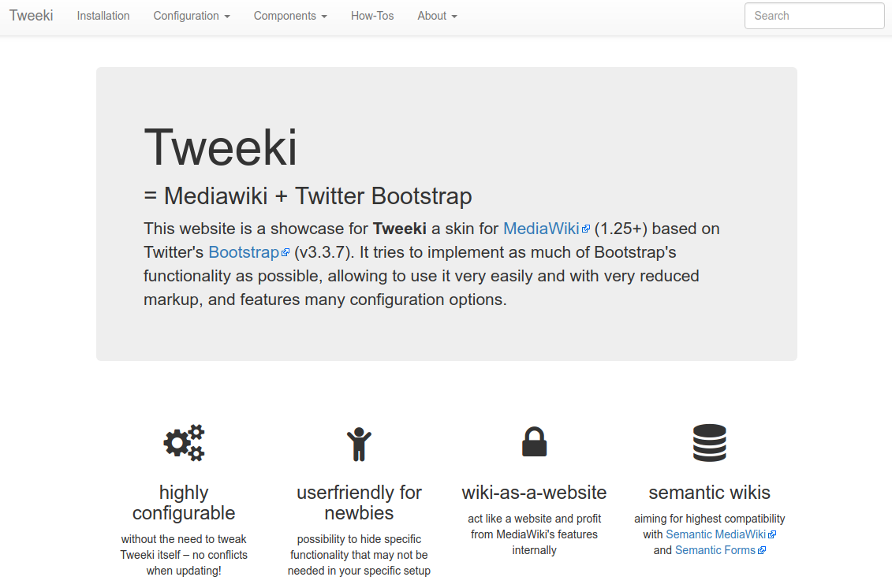Click external link icon after Semantic MediaWiki
The image size is (892, 588).
pyautogui.click(x=772, y=534)
